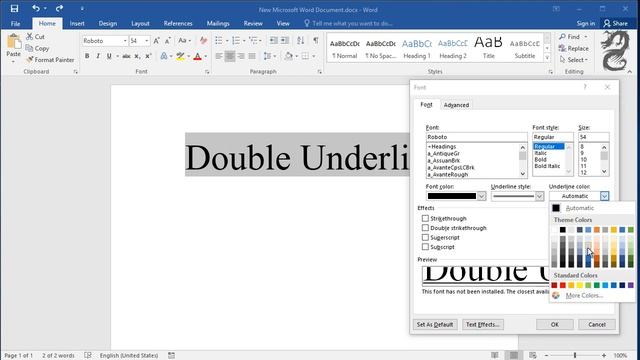The width and height of the screenshot is (640, 360).
Task: Toggle center alignment in ribbon
Action: (230, 56)
